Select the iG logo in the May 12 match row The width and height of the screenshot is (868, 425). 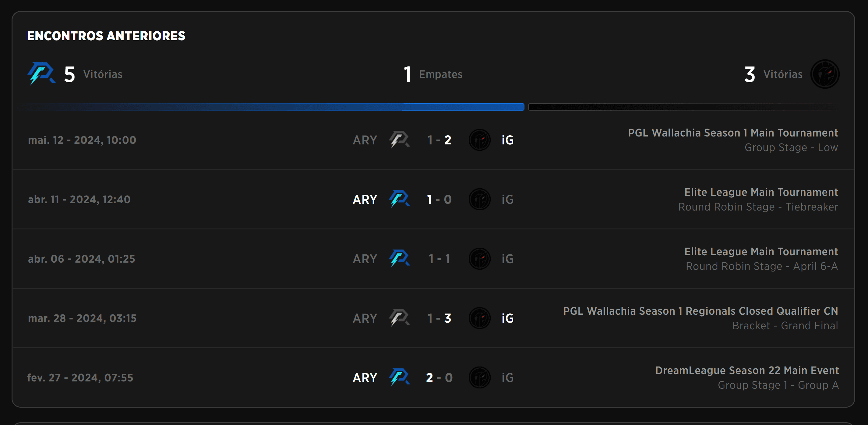pyautogui.click(x=480, y=140)
